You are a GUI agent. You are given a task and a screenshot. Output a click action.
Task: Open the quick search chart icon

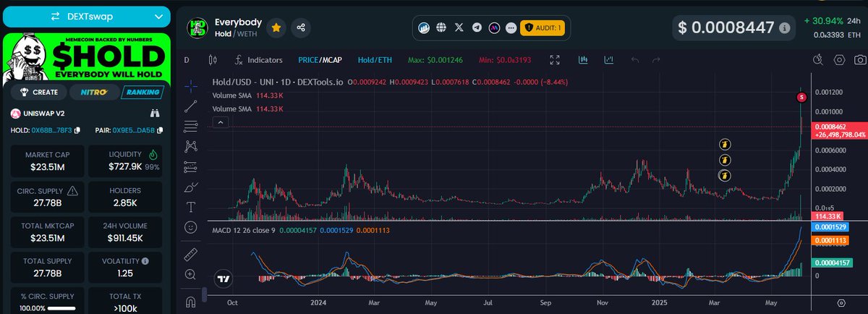tap(818, 59)
